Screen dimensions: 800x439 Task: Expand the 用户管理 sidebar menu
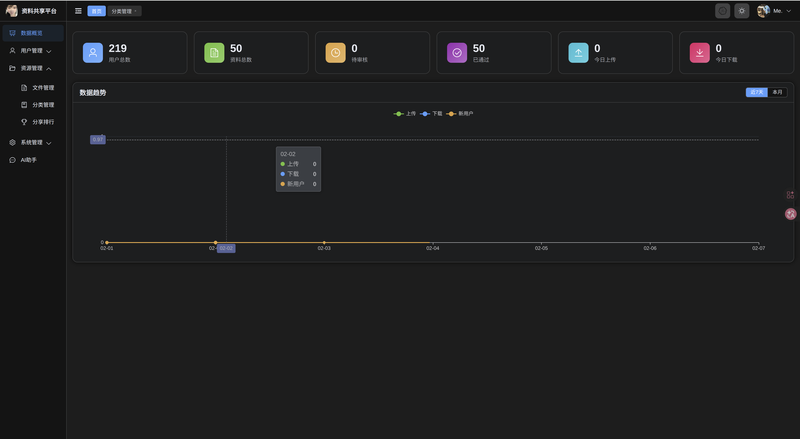[31, 50]
